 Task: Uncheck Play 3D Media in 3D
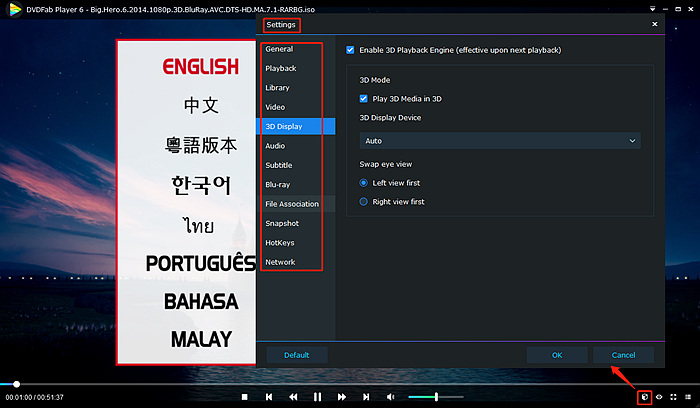click(x=364, y=99)
